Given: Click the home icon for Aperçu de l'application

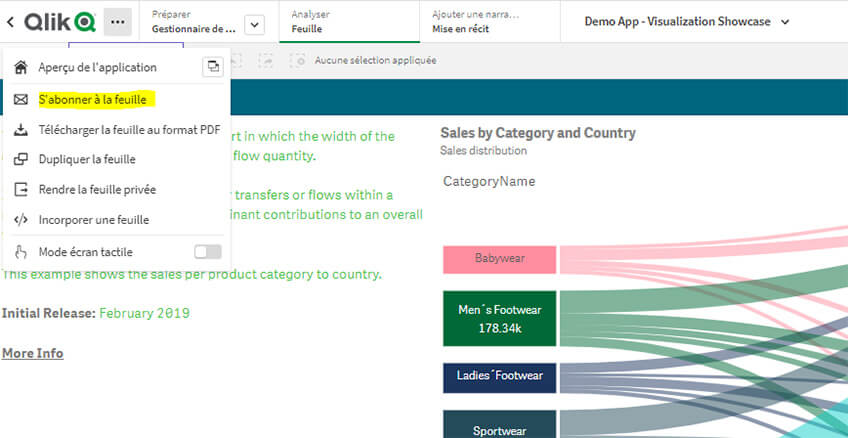Looking at the screenshot, I should click(x=21, y=68).
